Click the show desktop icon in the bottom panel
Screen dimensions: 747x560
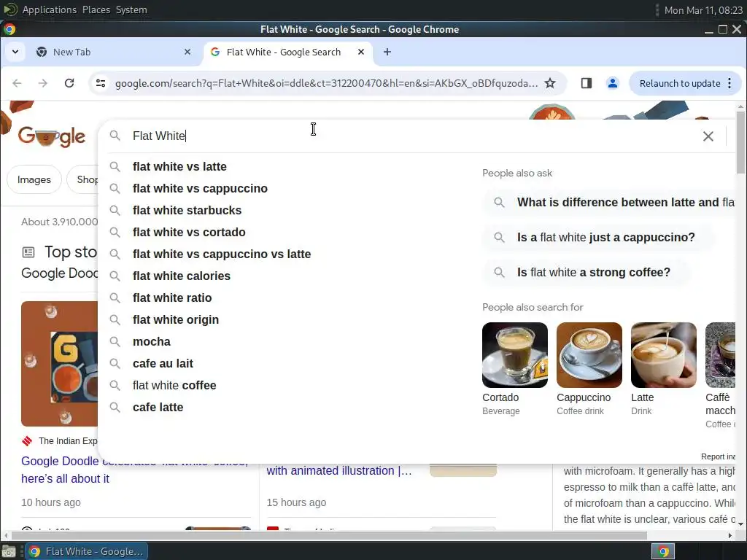[x=9, y=551]
